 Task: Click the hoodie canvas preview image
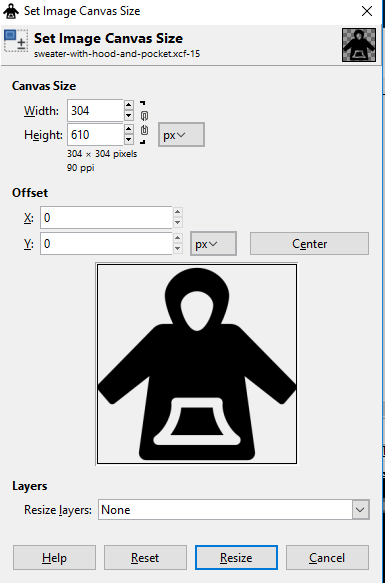tap(197, 364)
